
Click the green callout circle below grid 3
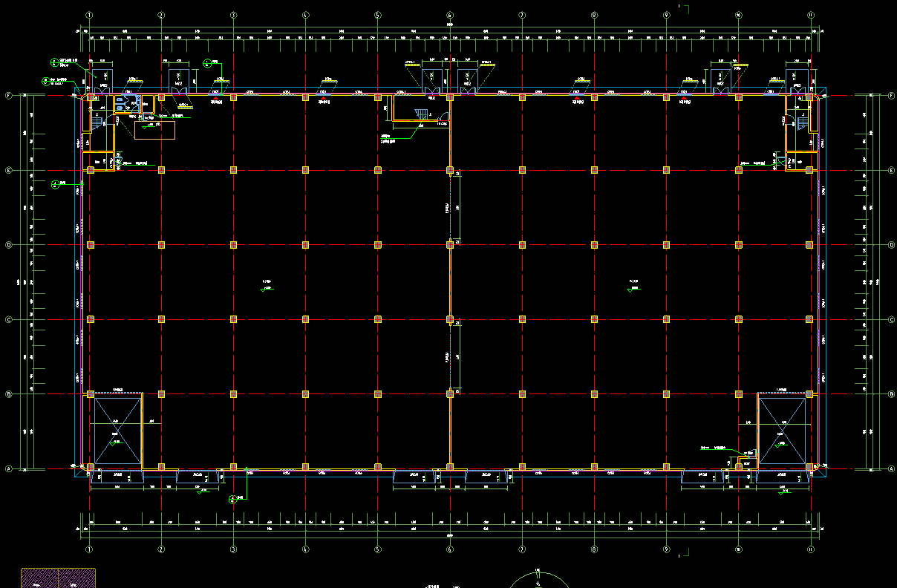point(232,498)
